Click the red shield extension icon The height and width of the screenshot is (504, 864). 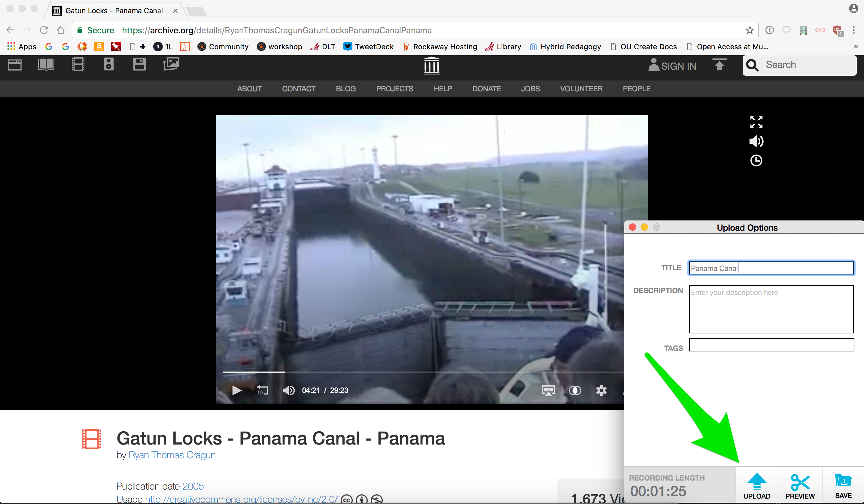pos(837,31)
